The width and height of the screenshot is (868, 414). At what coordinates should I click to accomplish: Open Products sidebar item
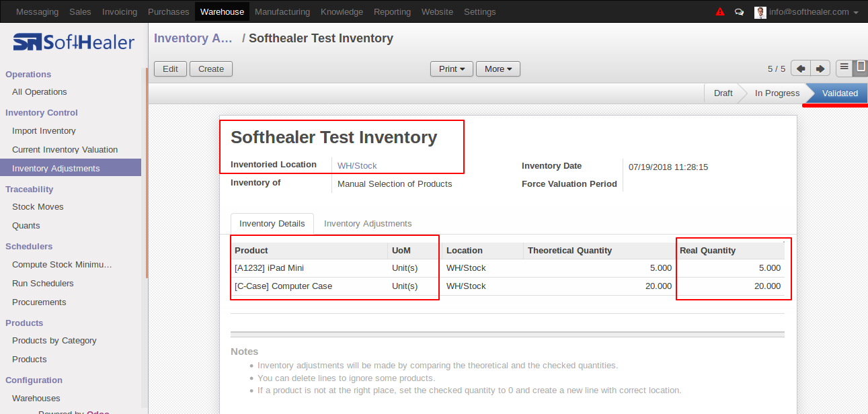(x=30, y=360)
